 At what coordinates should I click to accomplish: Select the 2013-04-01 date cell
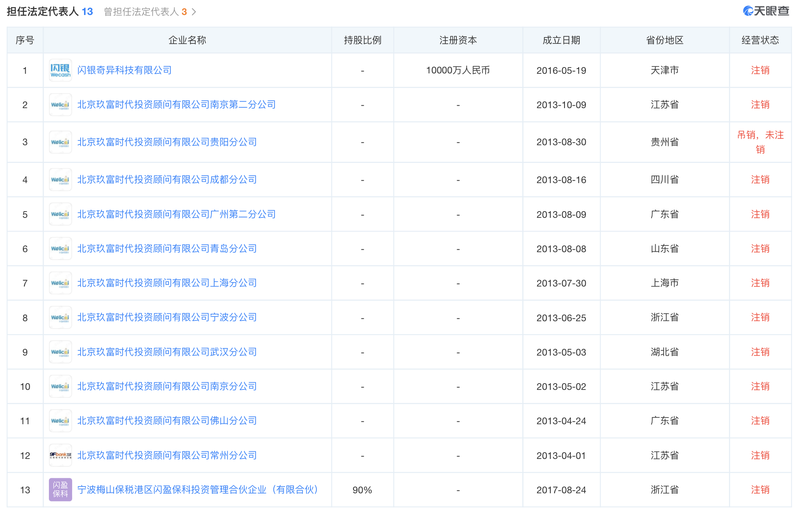[561, 455]
